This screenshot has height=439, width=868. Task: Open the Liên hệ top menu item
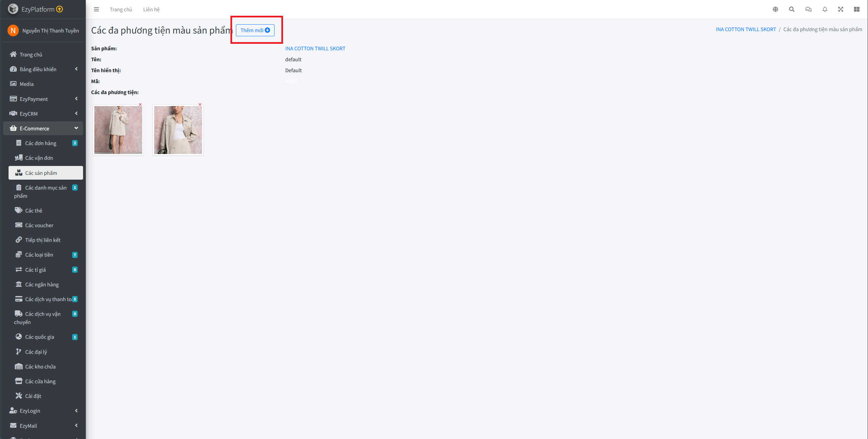[151, 9]
